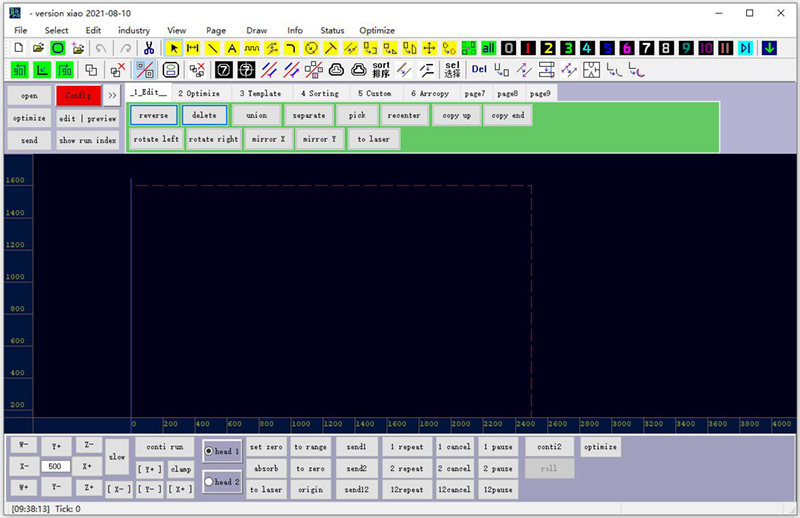
Task: Click the 'origin' button
Action: tap(311, 489)
